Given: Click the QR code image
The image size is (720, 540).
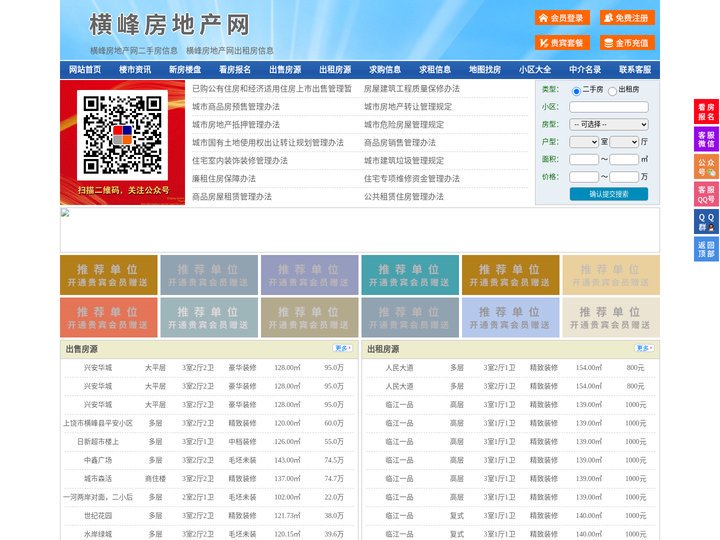Looking at the screenshot, I should [x=122, y=135].
